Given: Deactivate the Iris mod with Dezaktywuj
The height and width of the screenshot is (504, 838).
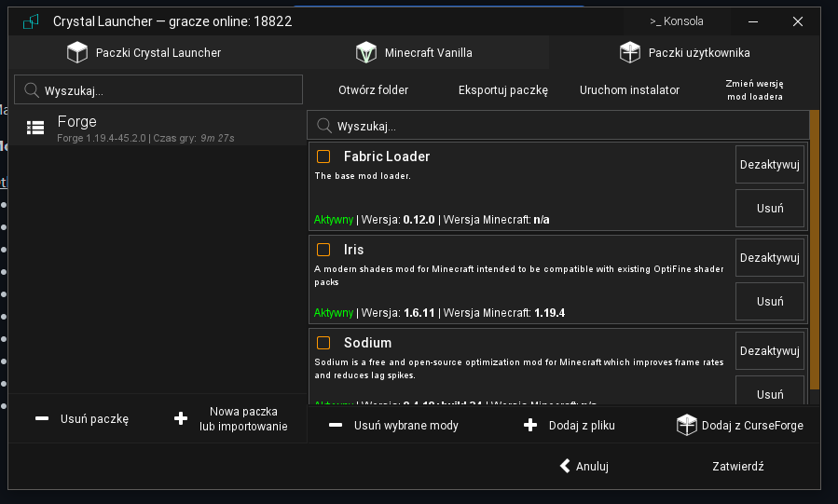Looking at the screenshot, I should coord(769,258).
